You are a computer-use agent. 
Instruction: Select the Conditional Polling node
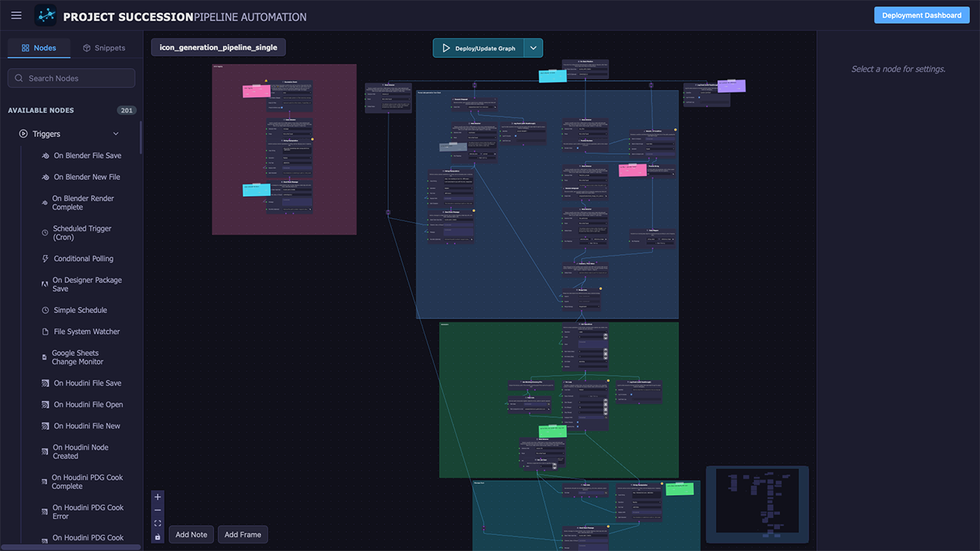(77, 259)
